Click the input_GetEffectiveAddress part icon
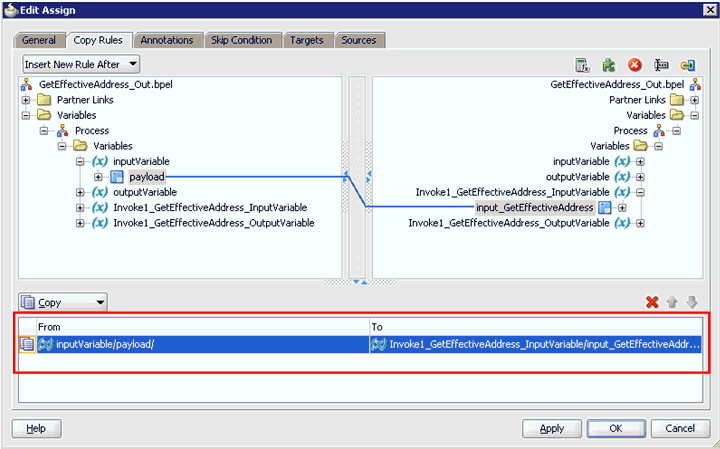The height and width of the screenshot is (449, 720). (x=605, y=208)
